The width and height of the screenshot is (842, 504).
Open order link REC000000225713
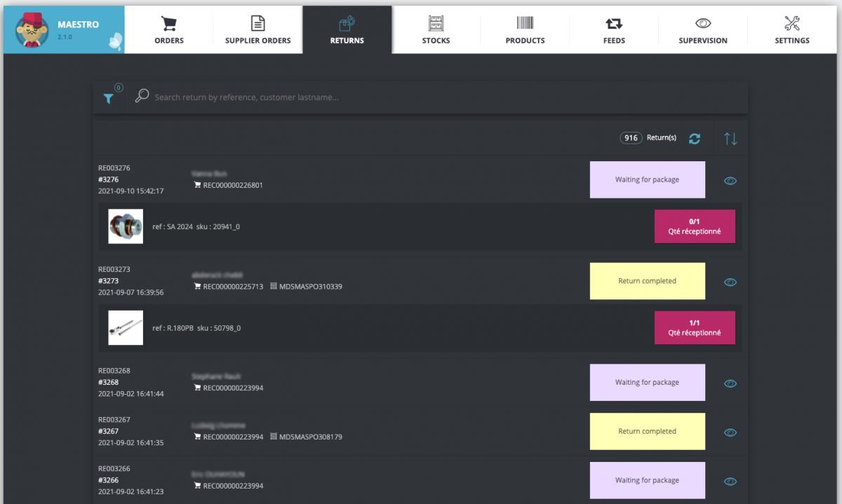[233, 287]
